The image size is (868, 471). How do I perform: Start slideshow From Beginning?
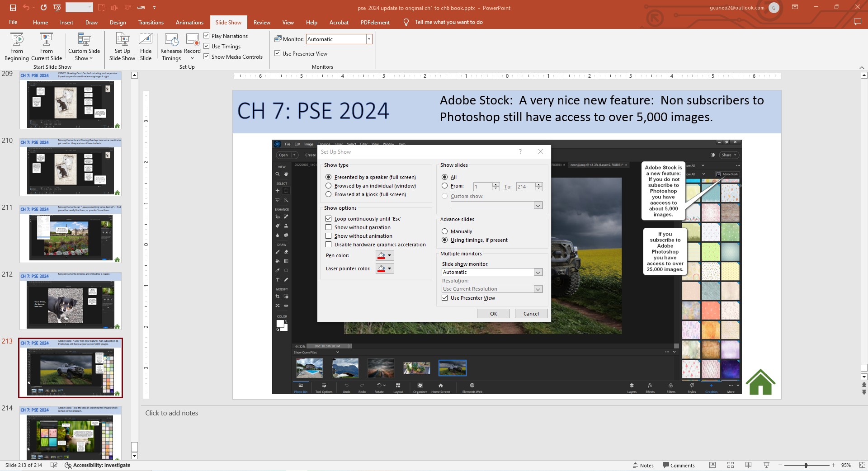[x=17, y=46]
